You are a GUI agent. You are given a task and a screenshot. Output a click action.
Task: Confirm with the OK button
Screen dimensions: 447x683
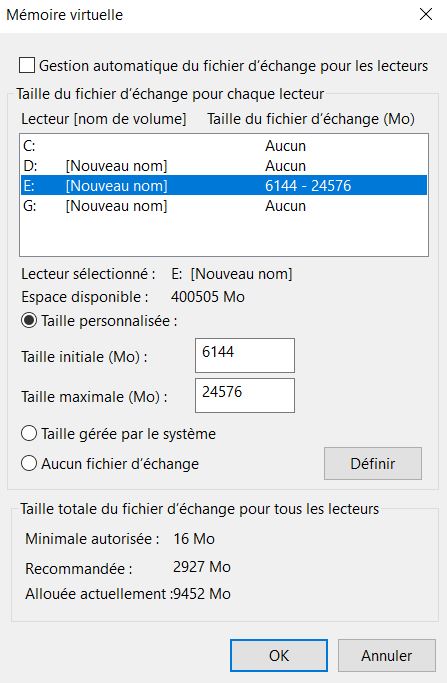coord(279,656)
